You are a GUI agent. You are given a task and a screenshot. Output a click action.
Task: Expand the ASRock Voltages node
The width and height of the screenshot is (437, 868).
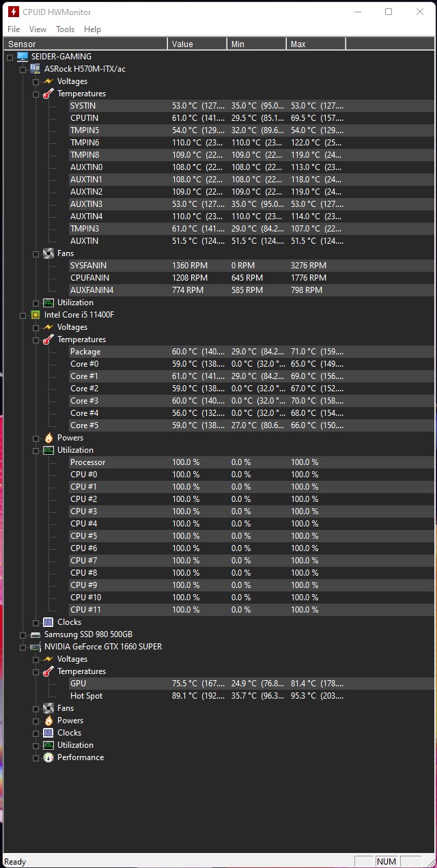36,82
